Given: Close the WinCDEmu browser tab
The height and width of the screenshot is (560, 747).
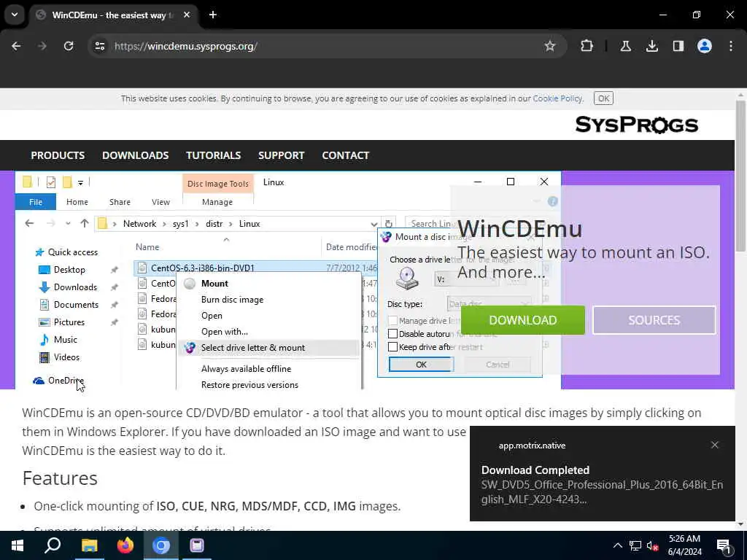Looking at the screenshot, I should [x=187, y=15].
